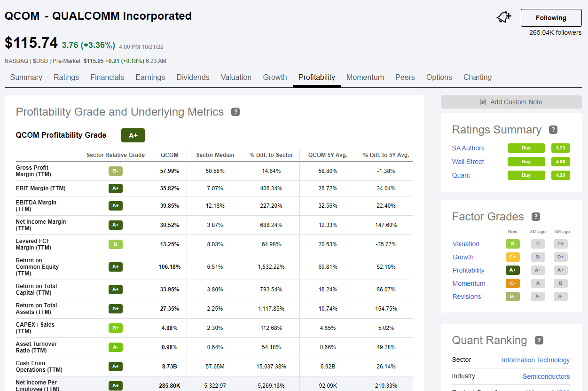The height and width of the screenshot is (391, 588).
Task: Click the EBITDA Margin A+ grade badge
Action: pos(116,206)
